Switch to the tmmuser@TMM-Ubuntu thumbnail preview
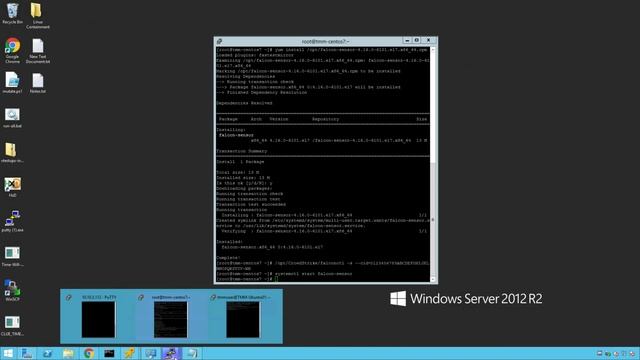Screen dimensions: 640x360 243,317
